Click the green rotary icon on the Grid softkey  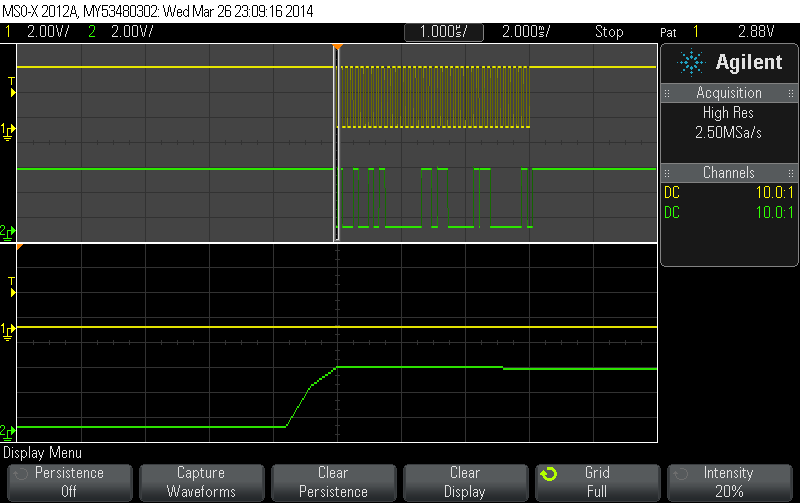pyautogui.click(x=548, y=474)
